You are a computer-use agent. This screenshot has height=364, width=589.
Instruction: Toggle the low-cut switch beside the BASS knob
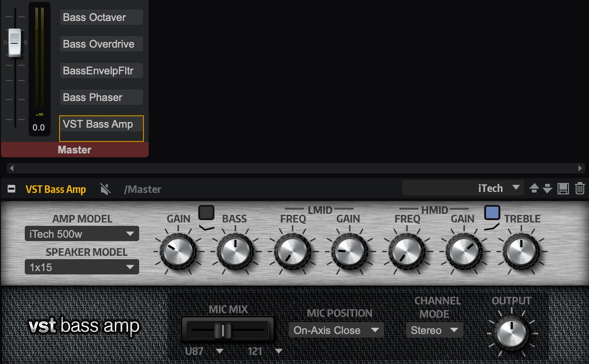[206, 212]
